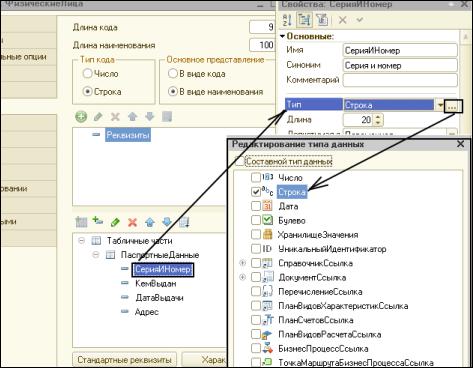Image resolution: width=473 pixels, height=368 pixels.
Task: Click the Имя field СерияИНомер
Action: coord(400,50)
